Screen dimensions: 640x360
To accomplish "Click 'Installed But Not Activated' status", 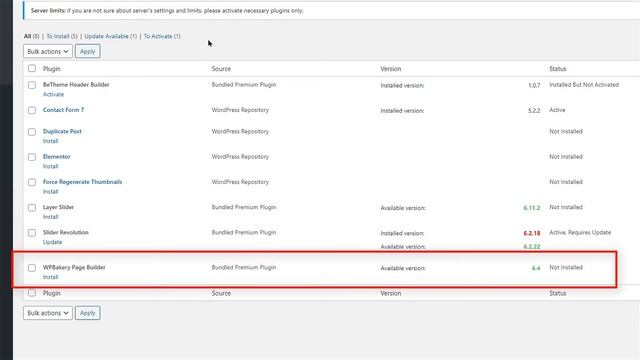I will pos(584,84).
